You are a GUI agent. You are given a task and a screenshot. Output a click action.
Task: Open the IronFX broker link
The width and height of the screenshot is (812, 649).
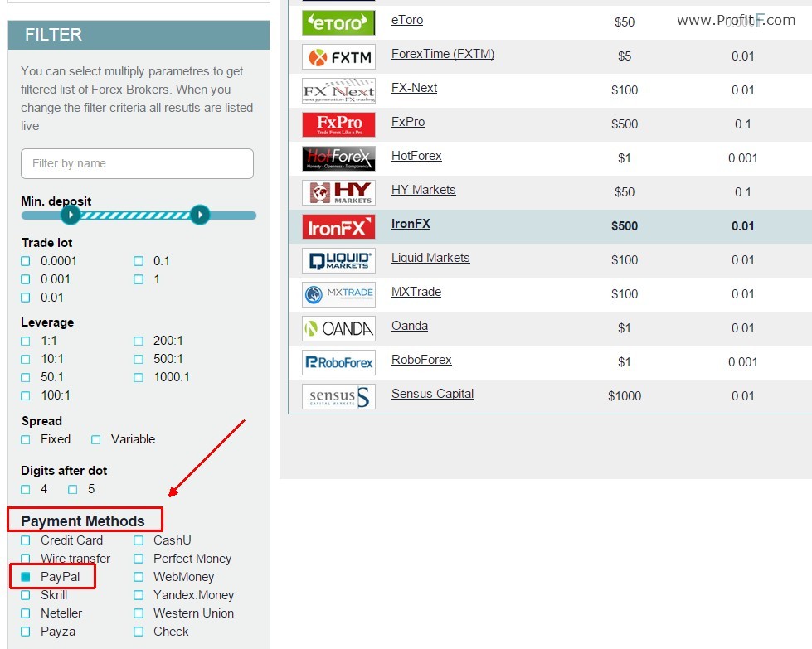click(411, 224)
